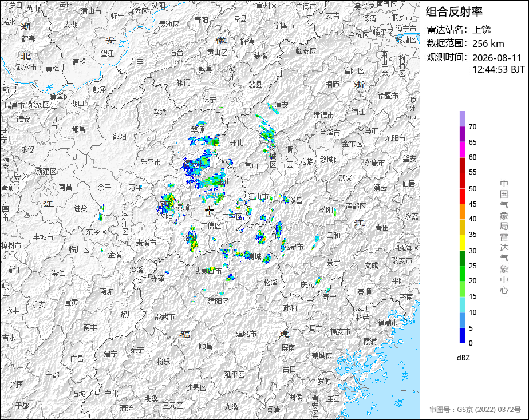Click the approval number GS京 (2022) 0372号
This screenshot has width=529, height=420.
[x=488, y=410]
